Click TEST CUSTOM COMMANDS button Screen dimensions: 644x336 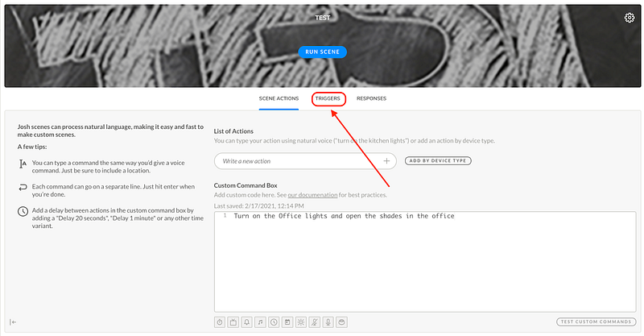(596, 321)
